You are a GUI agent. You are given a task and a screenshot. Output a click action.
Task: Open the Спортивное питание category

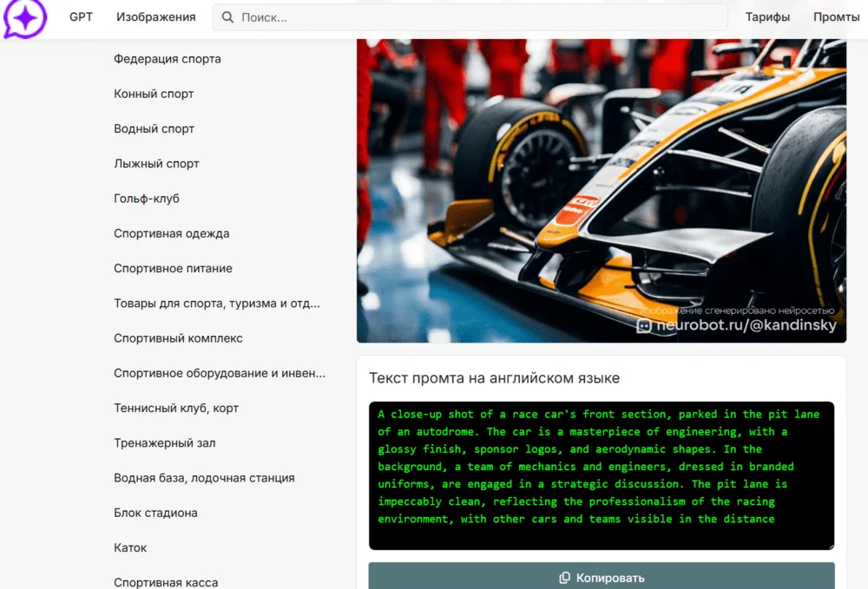173,269
